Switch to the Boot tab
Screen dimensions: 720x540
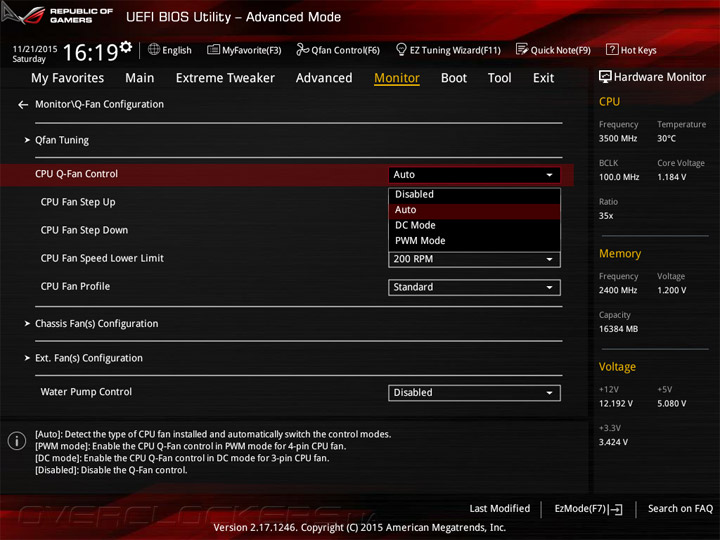coord(454,78)
